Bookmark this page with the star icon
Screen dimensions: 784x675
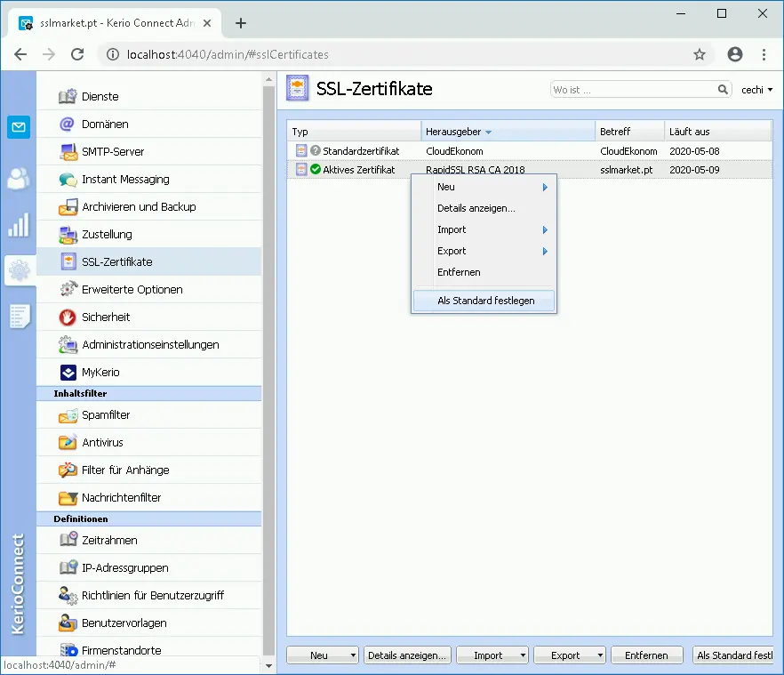tap(700, 54)
